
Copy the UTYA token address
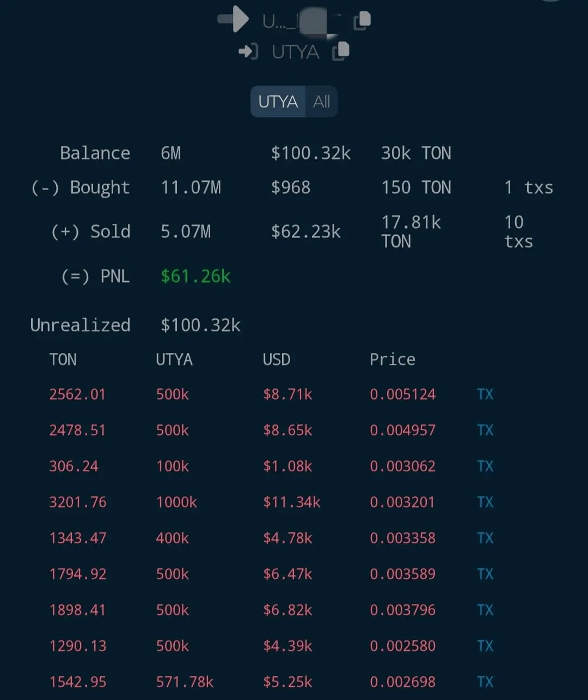coord(341,51)
